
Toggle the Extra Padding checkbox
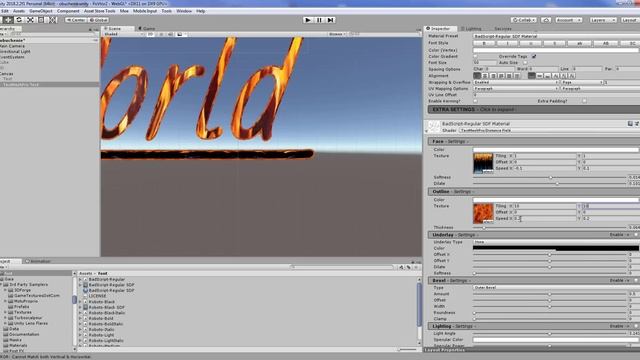coord(584,101)
